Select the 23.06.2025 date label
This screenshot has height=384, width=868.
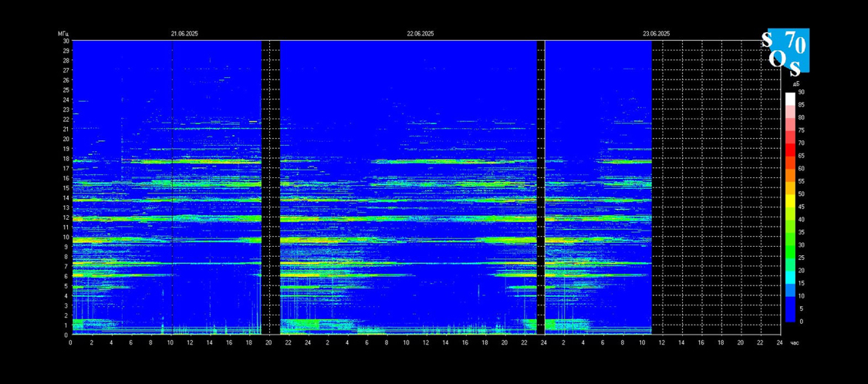tap(656, 34)
